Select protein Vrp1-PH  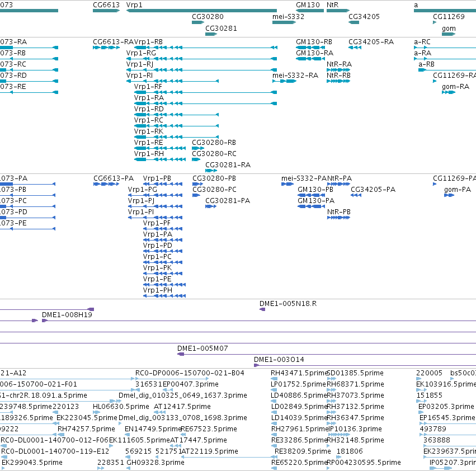[x=164, y=296]
